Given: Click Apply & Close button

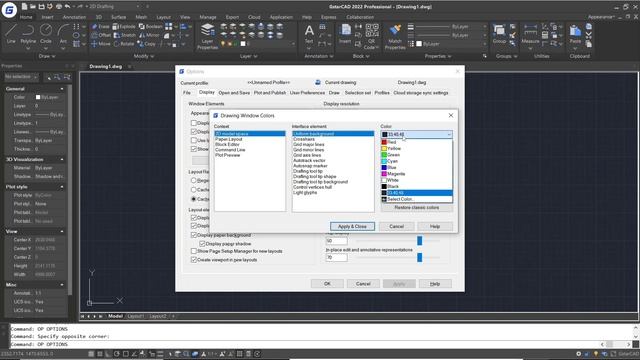Looking at the screenshot, I should (352, 226).
